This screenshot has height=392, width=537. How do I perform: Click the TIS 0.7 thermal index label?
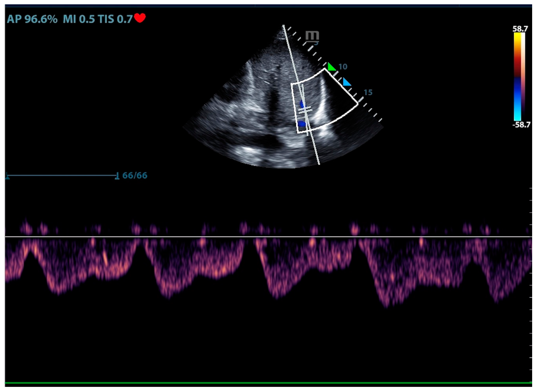click(115, 19)
